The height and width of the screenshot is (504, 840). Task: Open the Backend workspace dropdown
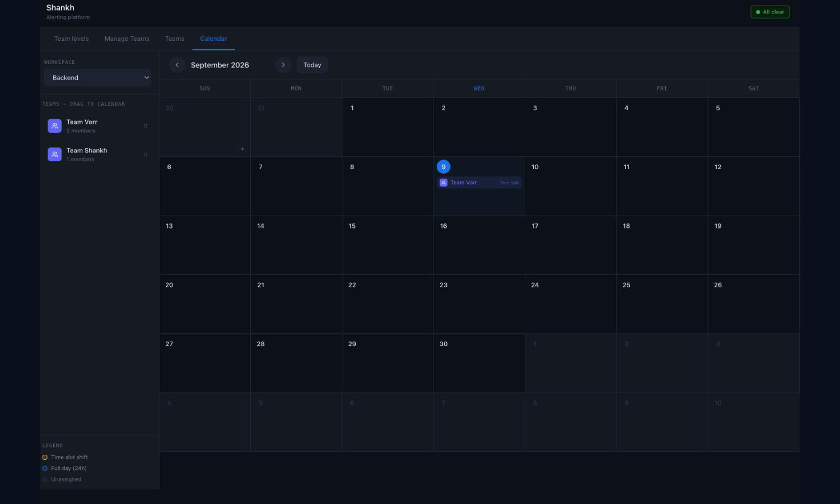click(x=98, y=78)
